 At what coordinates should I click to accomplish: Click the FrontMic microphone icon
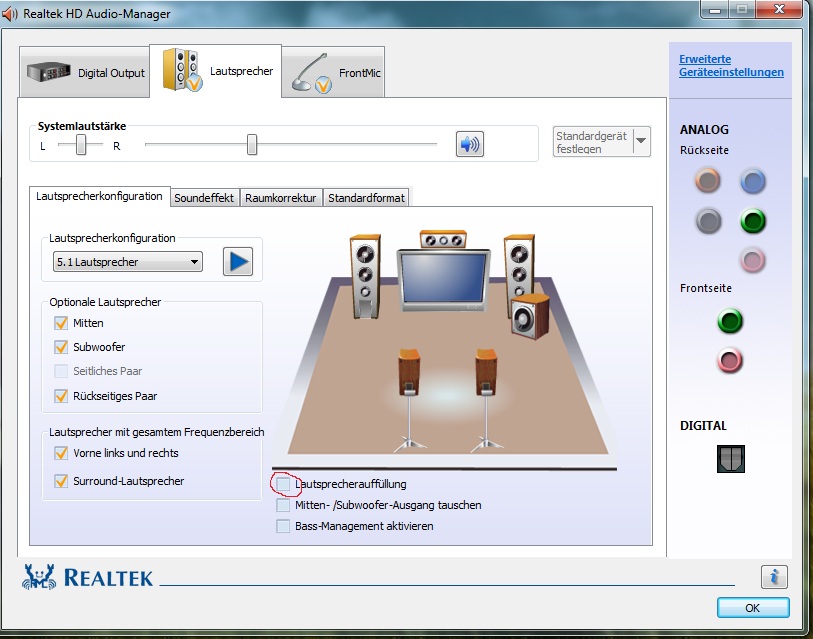point(311,73)
